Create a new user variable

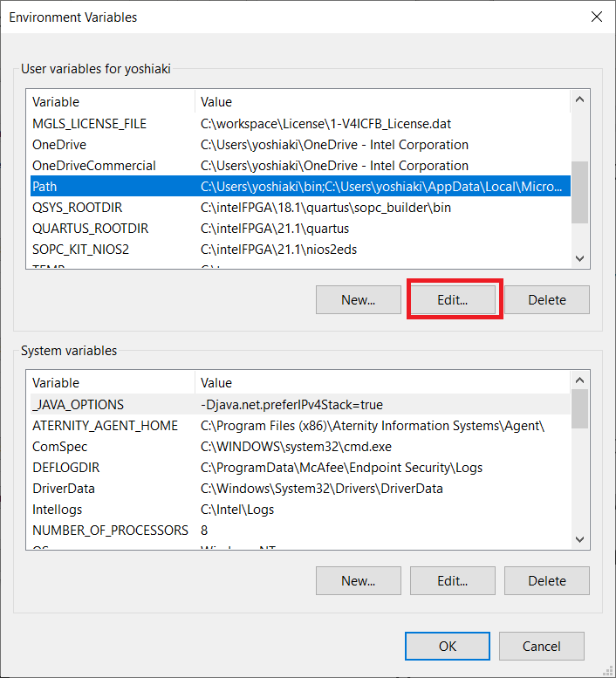click(x=358, y=300)
